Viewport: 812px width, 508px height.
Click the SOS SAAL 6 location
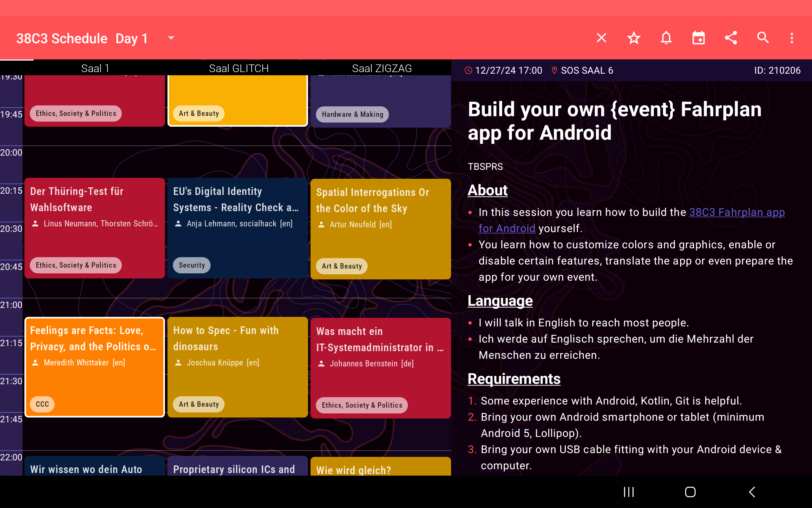point(587,70)
